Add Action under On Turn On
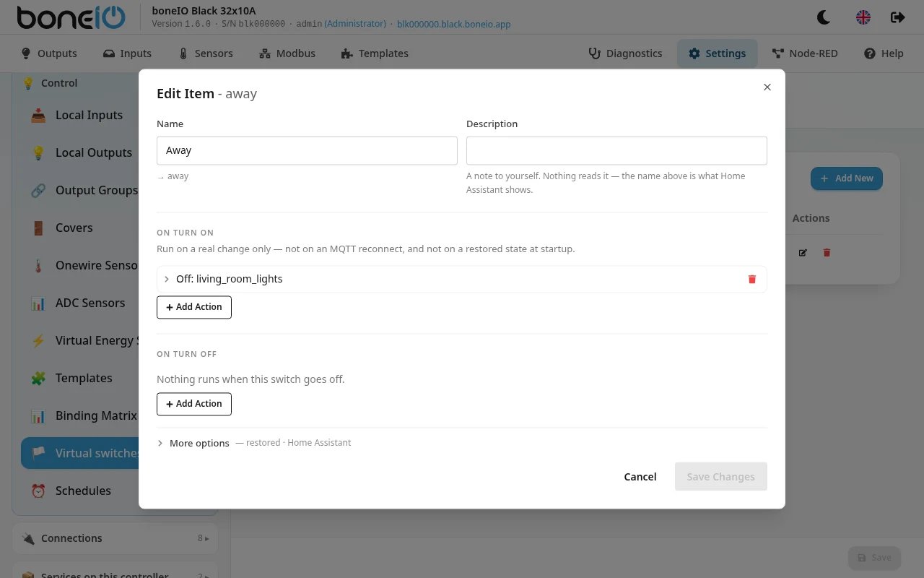 (x=194, y=307)
